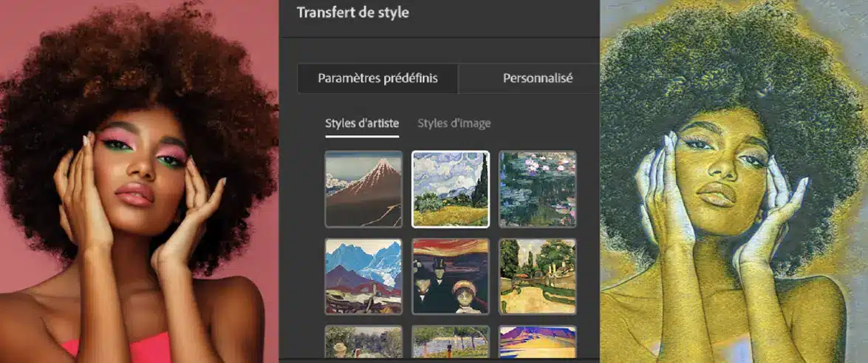Choose the Cézanne village path style
The image size is (868, 363).
(x=537, y=276)
